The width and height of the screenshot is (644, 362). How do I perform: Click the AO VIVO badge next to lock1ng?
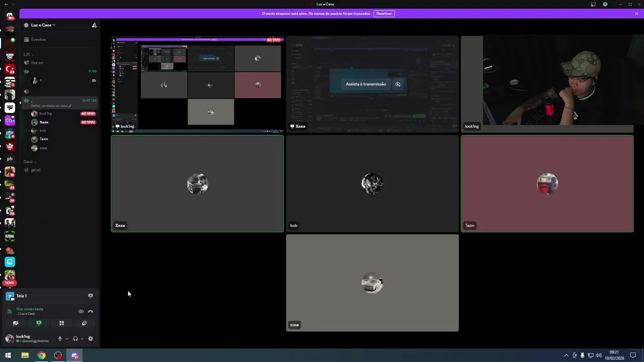(x=88, y=114)
